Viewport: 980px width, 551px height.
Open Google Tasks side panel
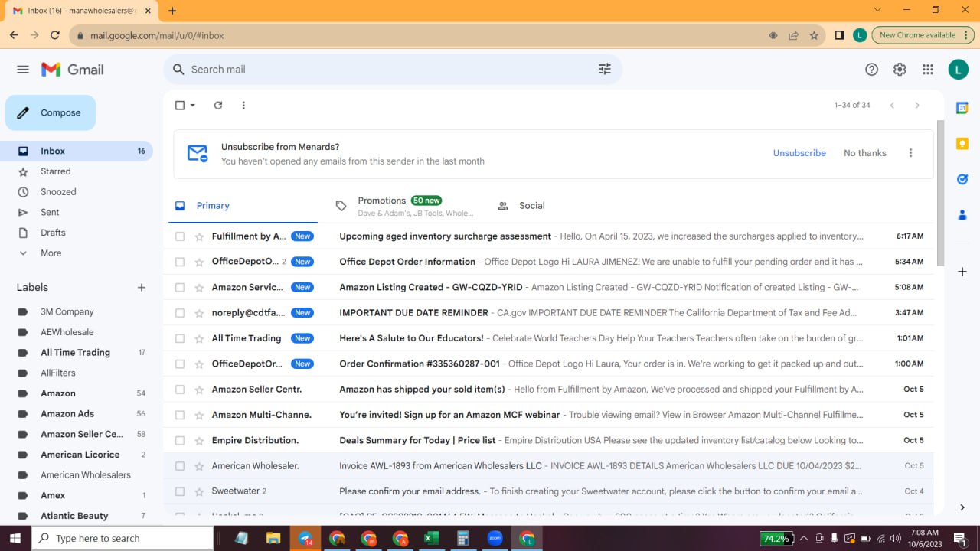coord(962,179)
